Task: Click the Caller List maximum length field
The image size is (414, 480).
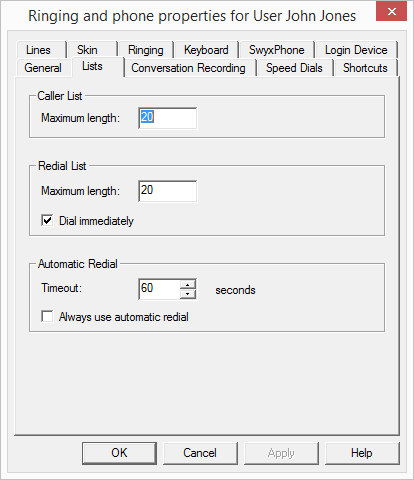Action: (x=167, y=118)
